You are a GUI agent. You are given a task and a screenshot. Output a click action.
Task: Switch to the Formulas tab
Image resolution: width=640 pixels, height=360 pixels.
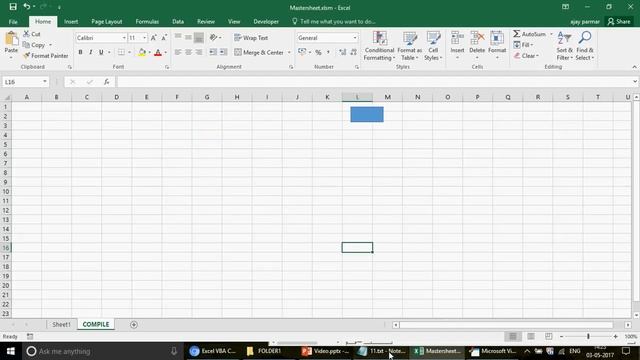(147, 22)
